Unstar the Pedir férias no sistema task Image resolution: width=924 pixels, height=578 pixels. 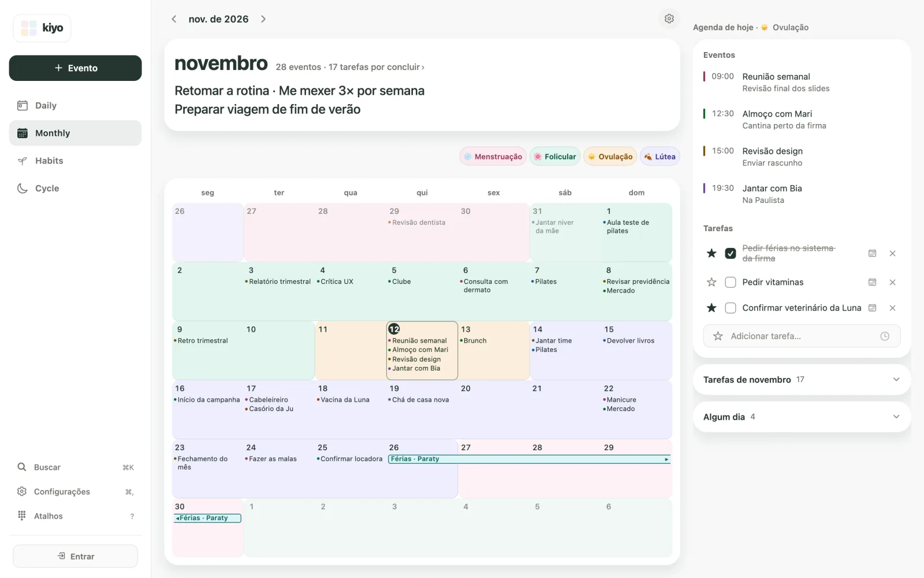[711, 253]
